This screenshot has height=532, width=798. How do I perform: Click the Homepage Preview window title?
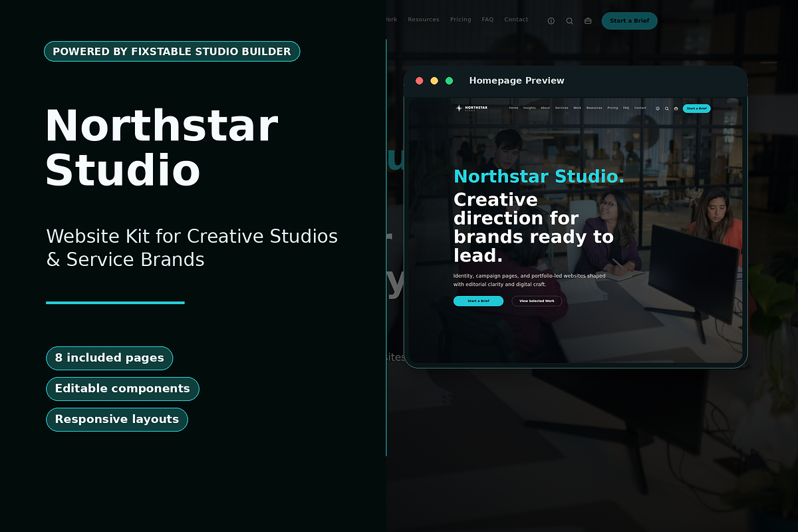(x=517, y=80)
